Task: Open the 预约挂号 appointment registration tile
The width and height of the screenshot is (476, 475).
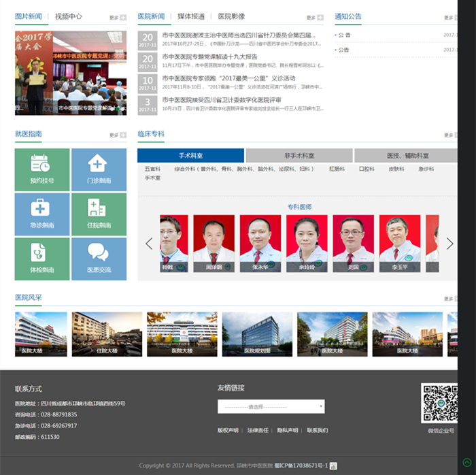Action: coord(41,170)
